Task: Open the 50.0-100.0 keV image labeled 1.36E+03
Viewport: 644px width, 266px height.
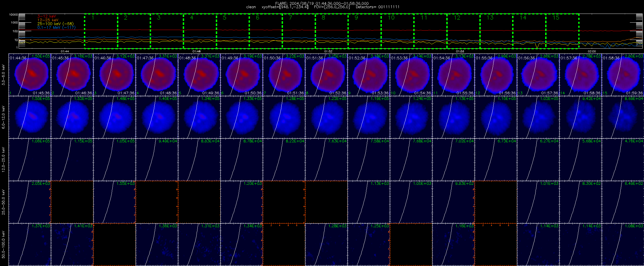Action: pyautogui.click(x=157, y=244)
